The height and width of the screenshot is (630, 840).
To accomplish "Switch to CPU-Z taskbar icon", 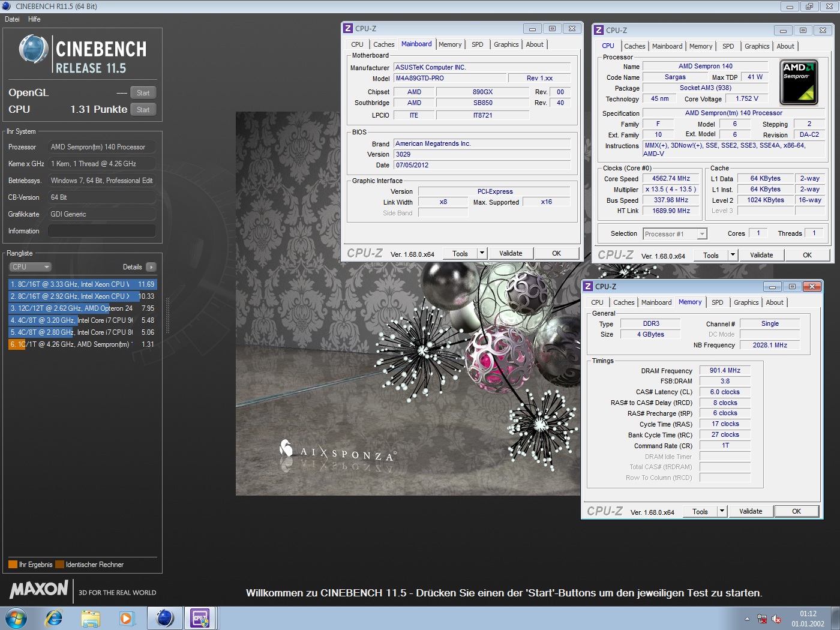I will coord(200,618).
